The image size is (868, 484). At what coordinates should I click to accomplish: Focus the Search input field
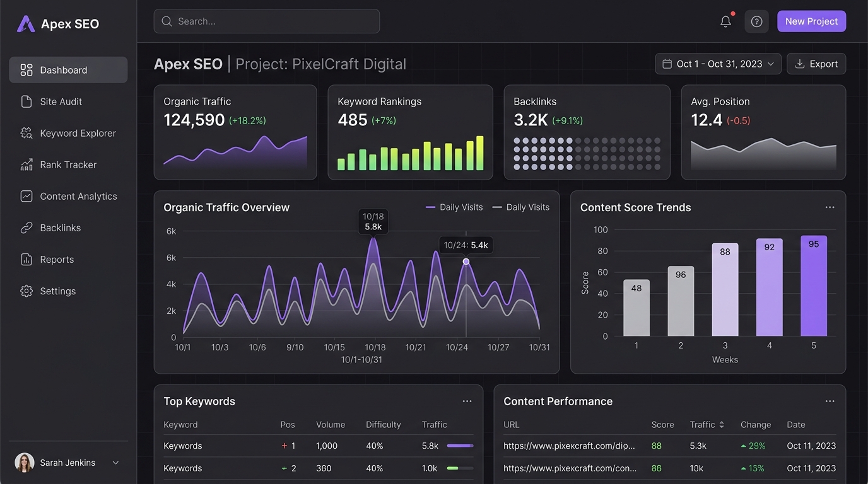click(267, 21)
